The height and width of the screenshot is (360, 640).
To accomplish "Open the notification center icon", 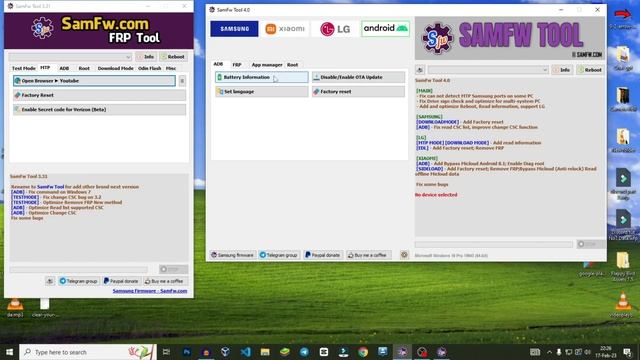I will pos(627,352).
